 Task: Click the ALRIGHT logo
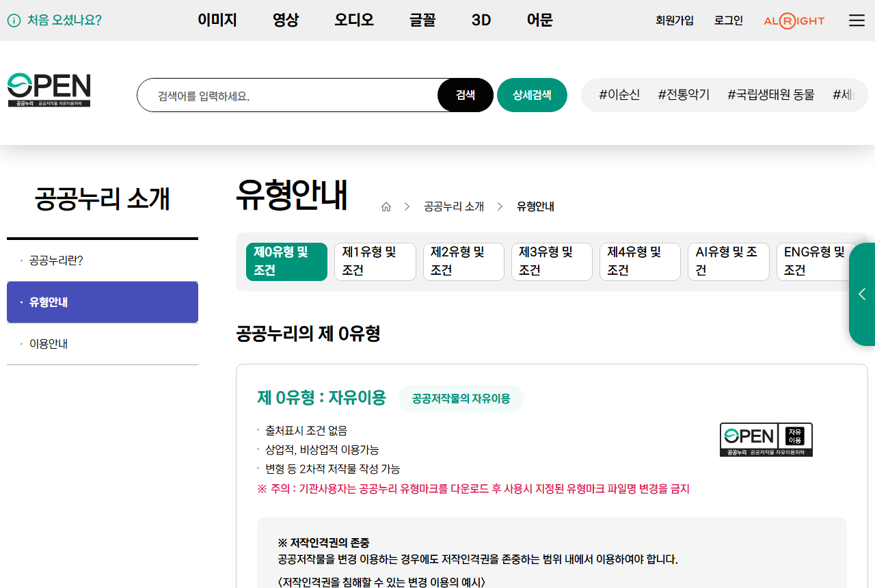(x=794, y=21)
